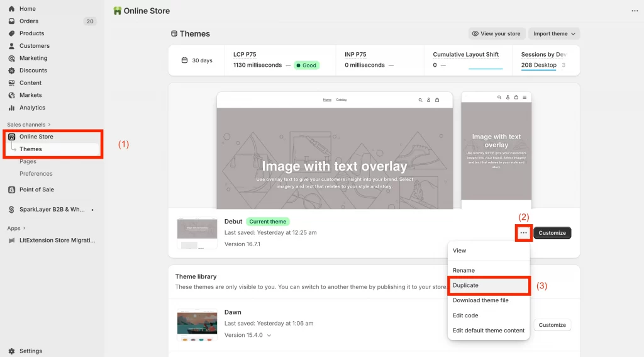Click the search icon in desktop preview
This screenshot has width=644, height=357.
click(x=420, y=100)
